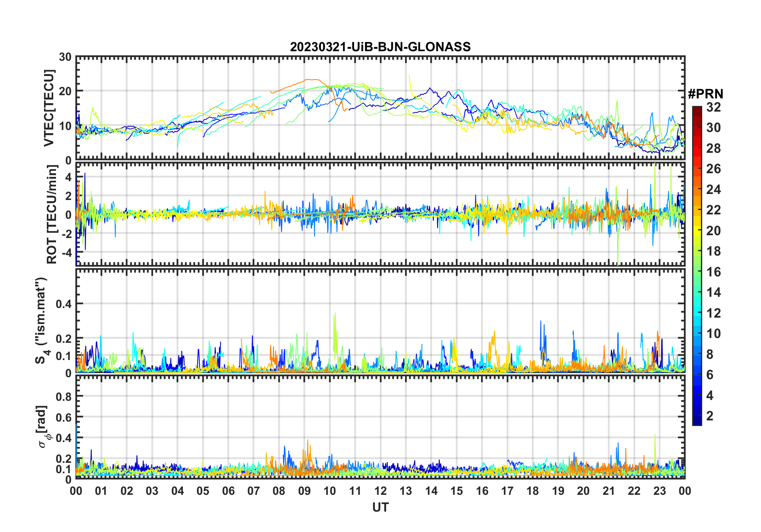Click hour label "05" on the UT axis
The image size is (761, 532).
(203, 491)
